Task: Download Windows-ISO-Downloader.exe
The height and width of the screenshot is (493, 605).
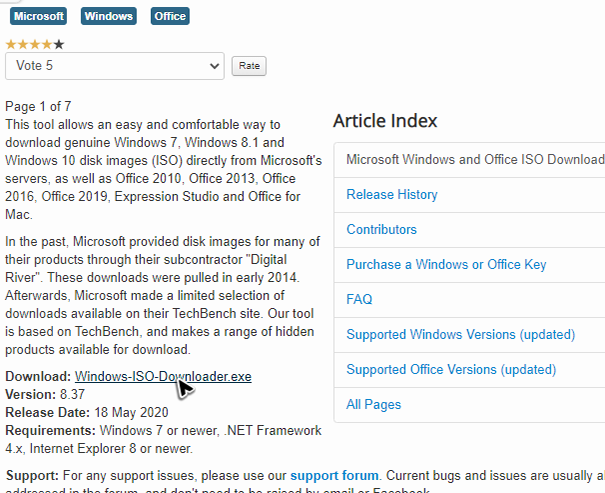Action: [163, 377]
